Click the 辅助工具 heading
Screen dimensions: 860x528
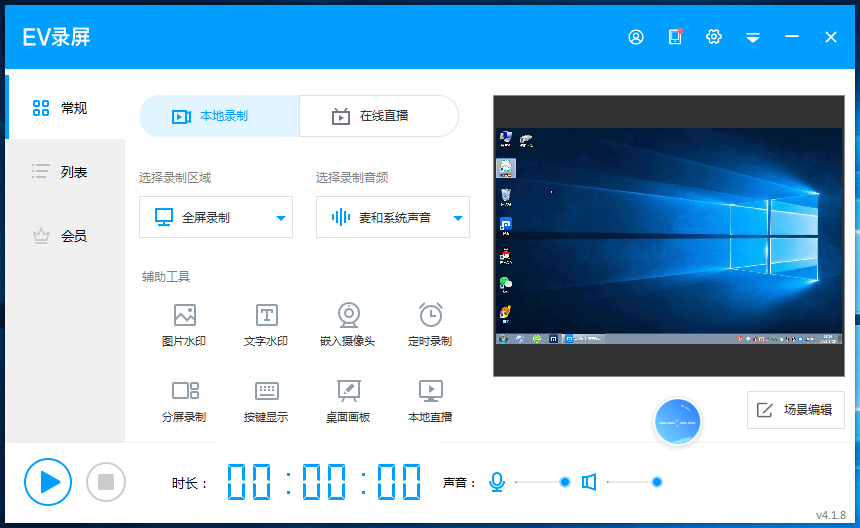[166, 276]
